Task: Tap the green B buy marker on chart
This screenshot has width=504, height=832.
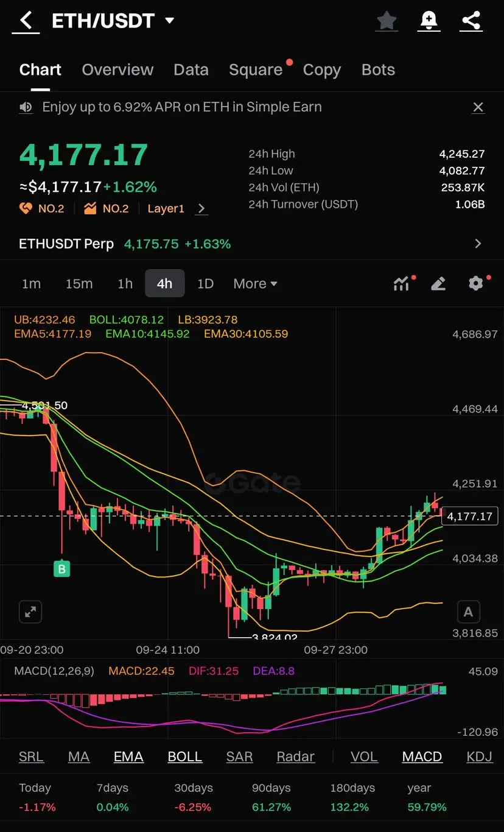Action: (x=61, y=569)
